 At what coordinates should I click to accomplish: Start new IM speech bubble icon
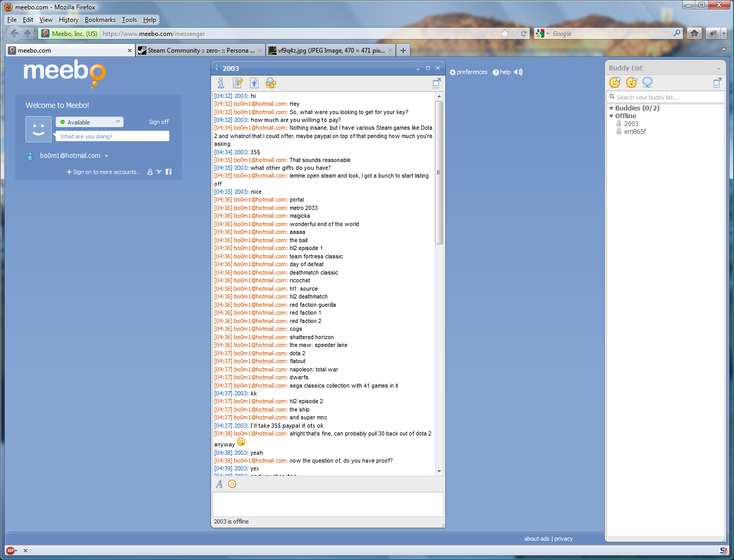coord(648,82)
